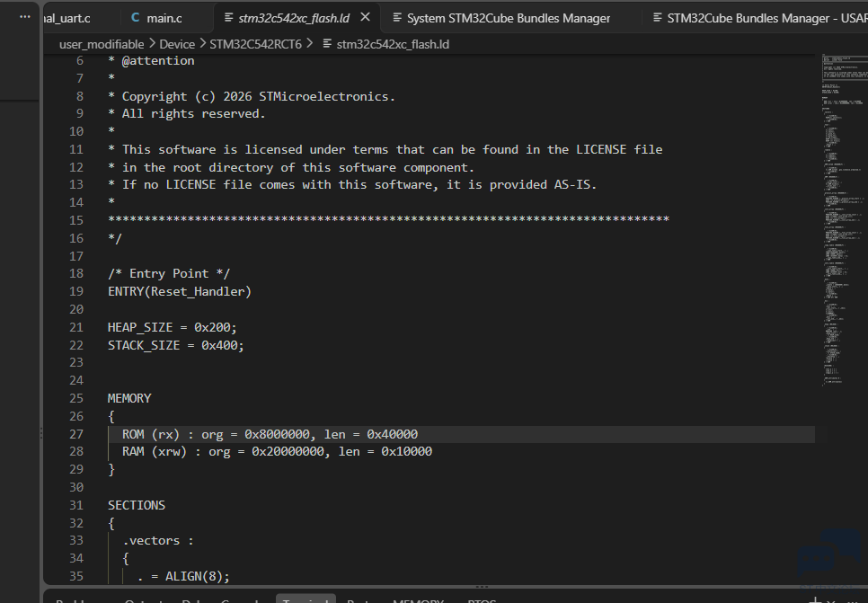Click the minimap code overview

coord(844,221)
